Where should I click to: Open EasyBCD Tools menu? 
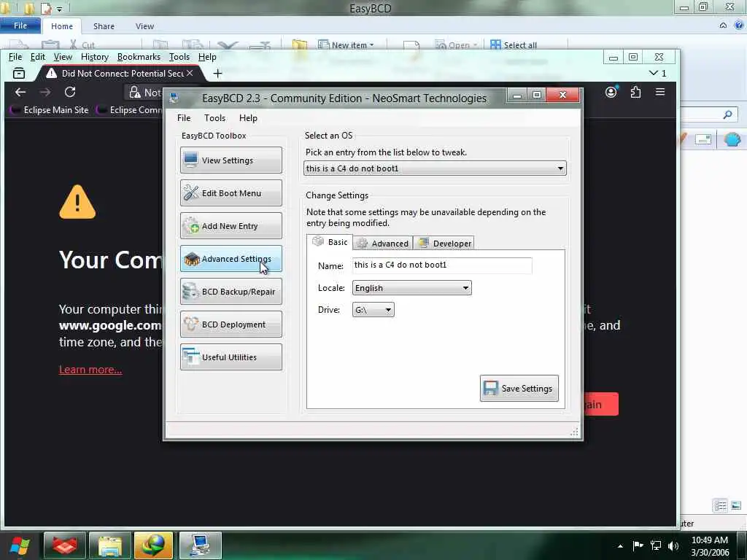tap(215, 117)
